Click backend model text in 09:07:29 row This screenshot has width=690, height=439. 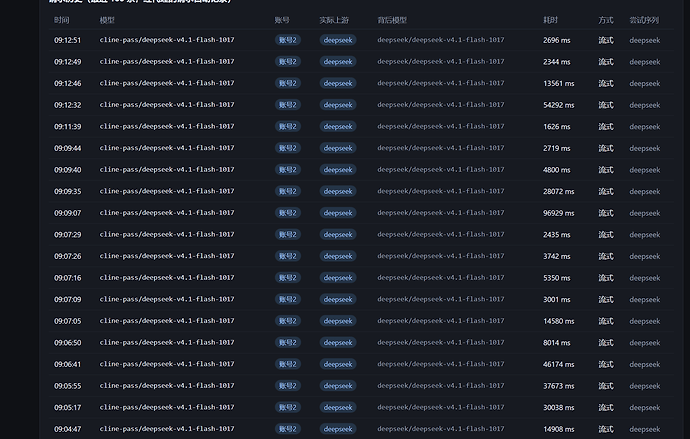[440, 234]
